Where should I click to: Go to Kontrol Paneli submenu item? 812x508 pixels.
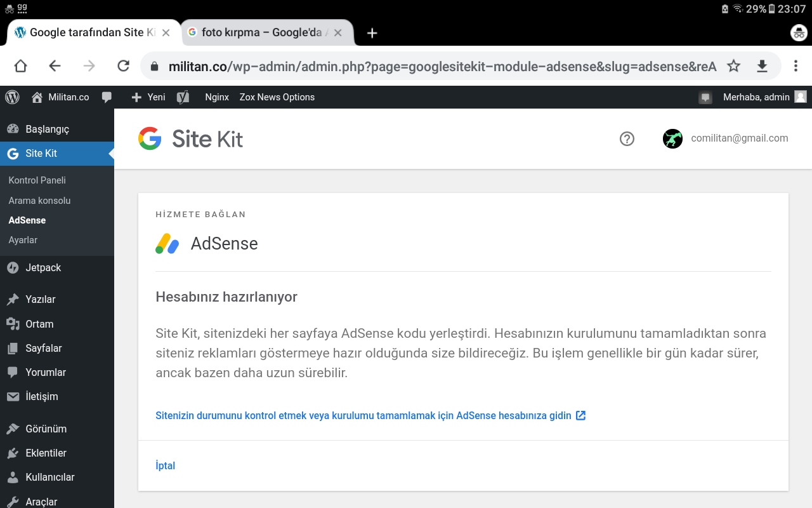pos(37,180)
